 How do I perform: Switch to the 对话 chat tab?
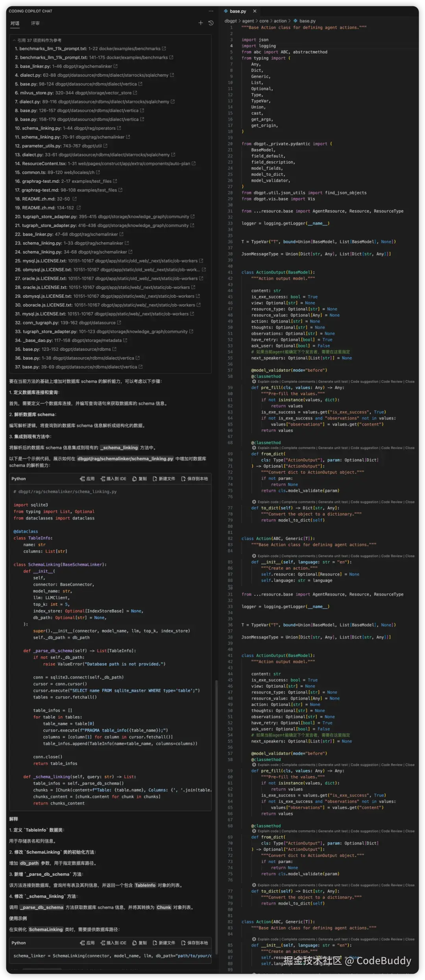[x=15, y=24]
